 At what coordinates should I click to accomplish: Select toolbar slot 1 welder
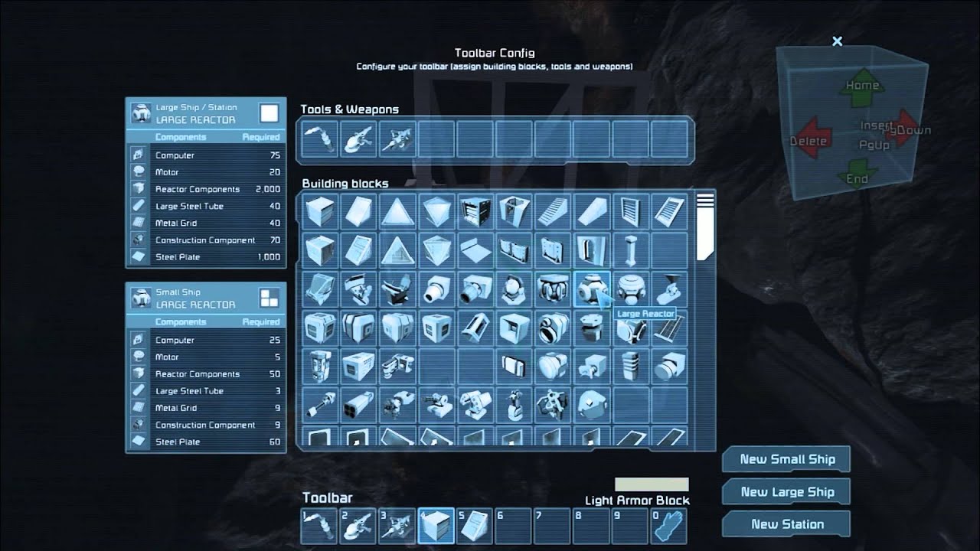click(x=319, y=526)
